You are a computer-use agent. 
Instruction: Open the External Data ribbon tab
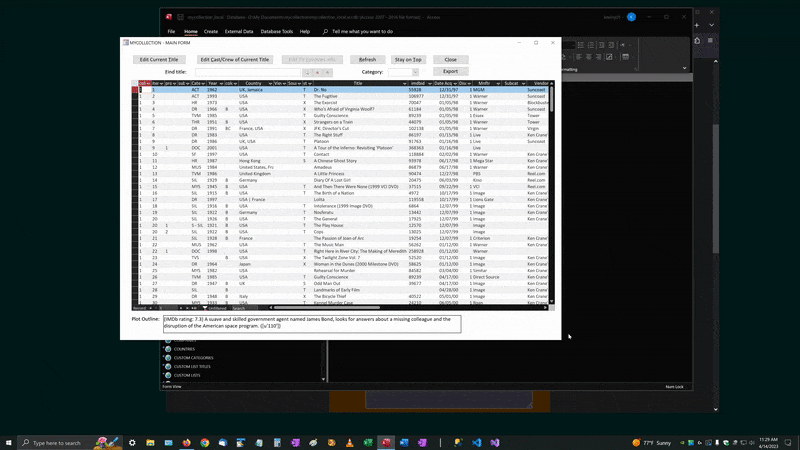(x=239, y=32)
